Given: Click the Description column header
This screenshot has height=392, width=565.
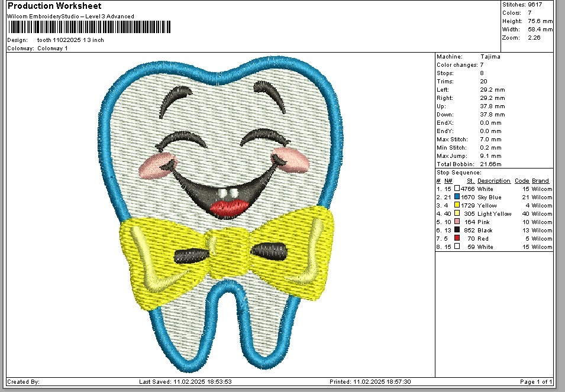Looking at the screenshot, I should (493, 181).
